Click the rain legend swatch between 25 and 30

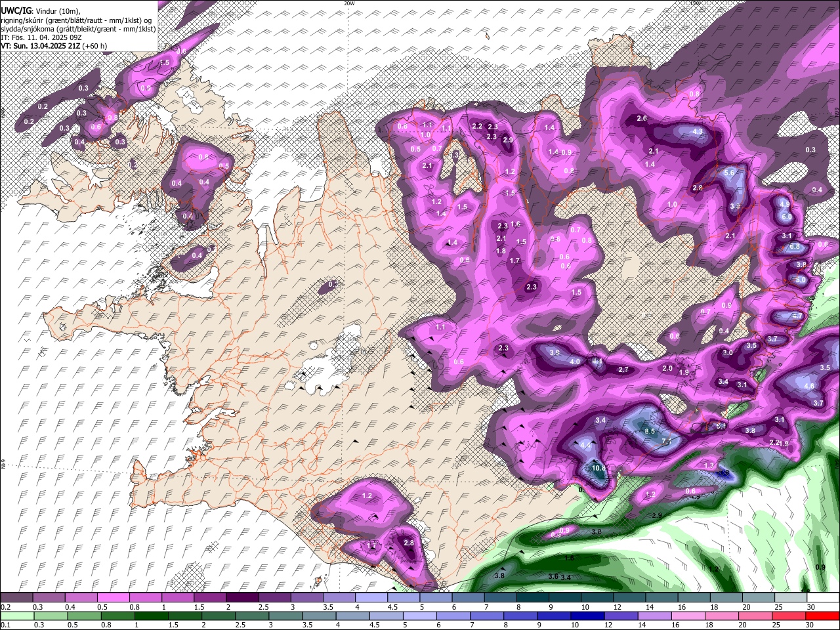click(788, 616)
